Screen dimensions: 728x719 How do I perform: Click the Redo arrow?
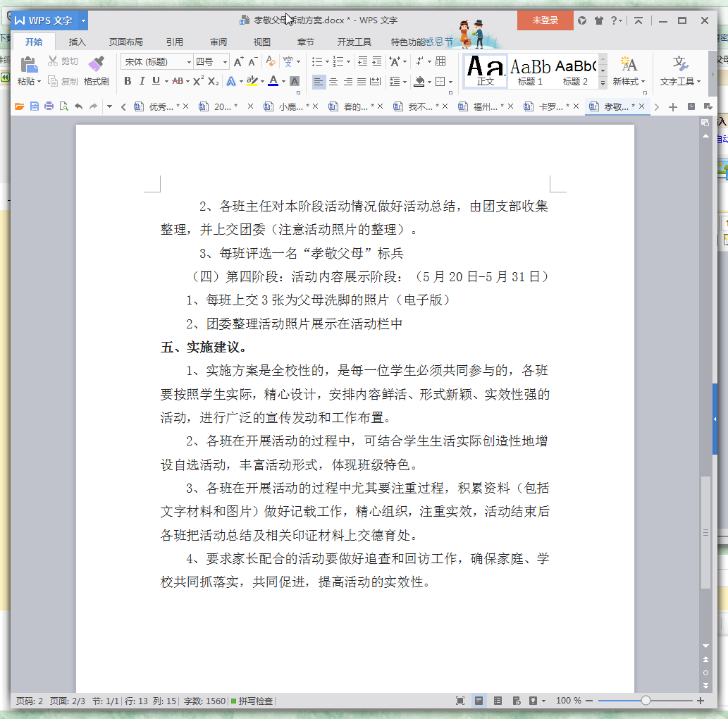[x=93, y=106]
